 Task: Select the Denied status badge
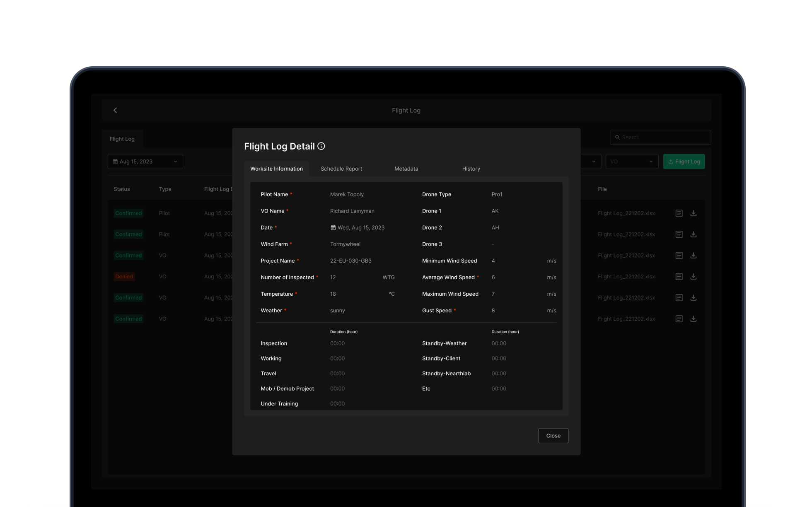point(124,276)
